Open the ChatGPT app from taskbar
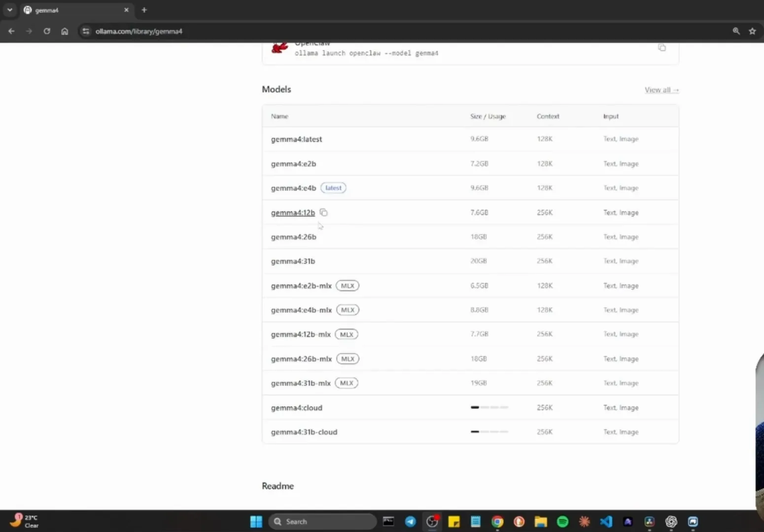This screenshot has height=532, width=764. click(x=671, y=522)
